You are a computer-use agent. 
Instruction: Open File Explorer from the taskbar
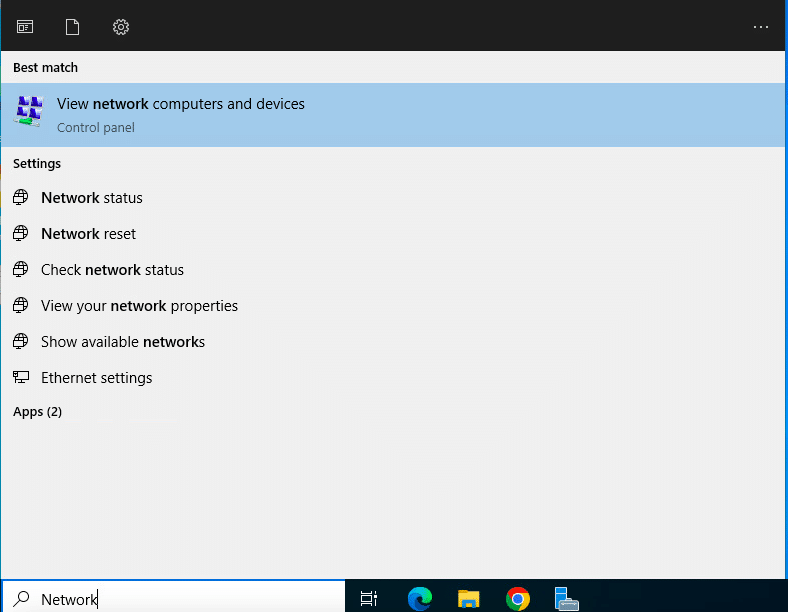click(x=468, y=599)
